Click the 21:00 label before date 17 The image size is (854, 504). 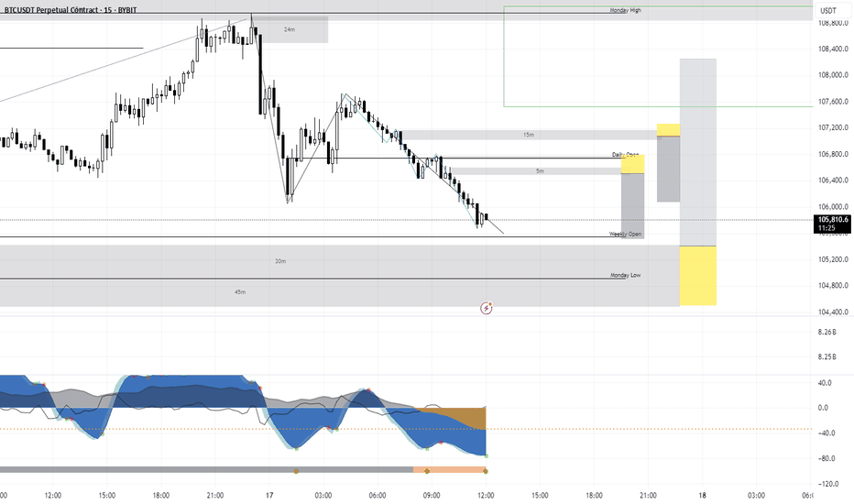pyautogui.click(x=215, y=495)
